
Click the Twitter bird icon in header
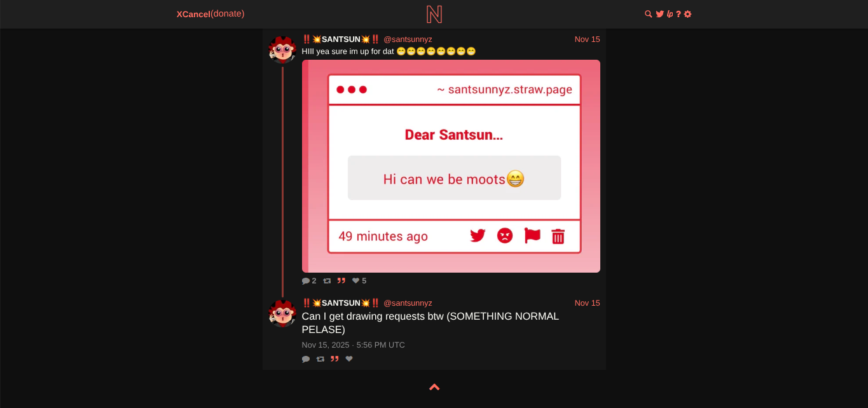659,14
